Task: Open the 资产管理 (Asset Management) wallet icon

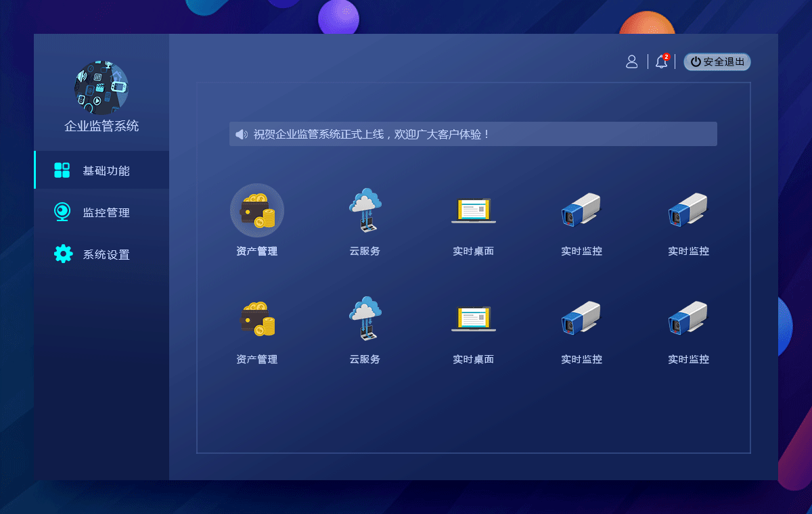Action: 257,210
